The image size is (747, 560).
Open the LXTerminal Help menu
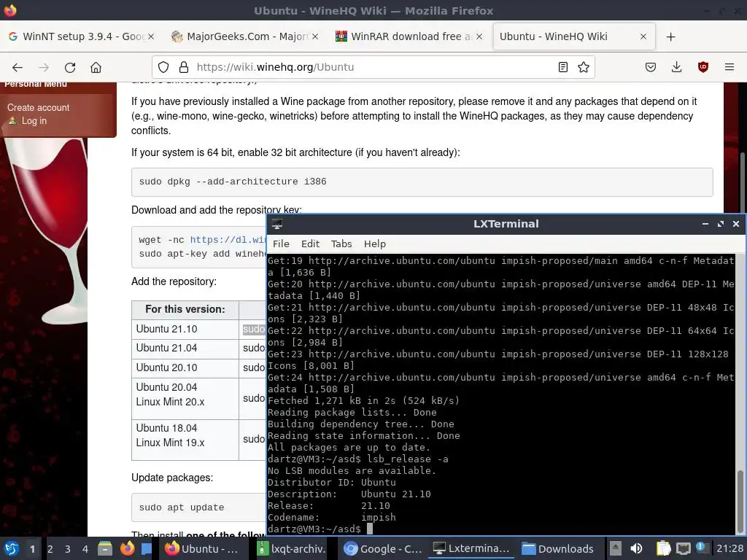click(375, 244)
